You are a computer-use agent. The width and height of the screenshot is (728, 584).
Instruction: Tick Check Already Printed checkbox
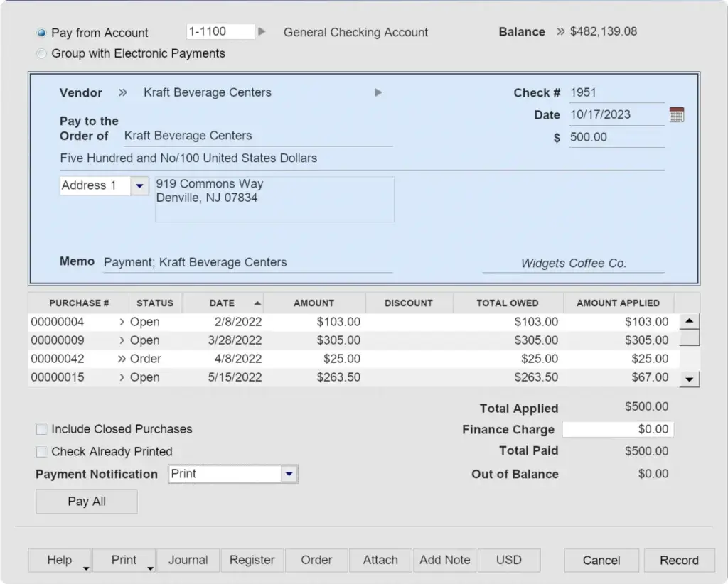41,451
